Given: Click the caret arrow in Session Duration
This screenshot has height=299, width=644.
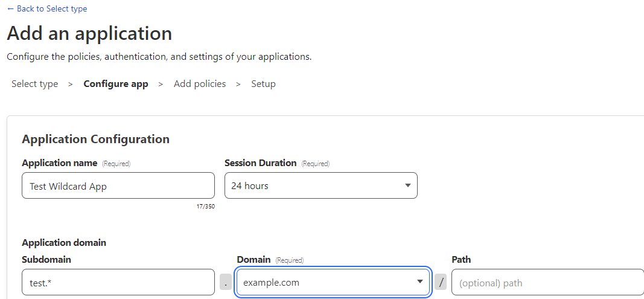Looking at the screenshot, I should pyautogui.click(x=408, y=185).
